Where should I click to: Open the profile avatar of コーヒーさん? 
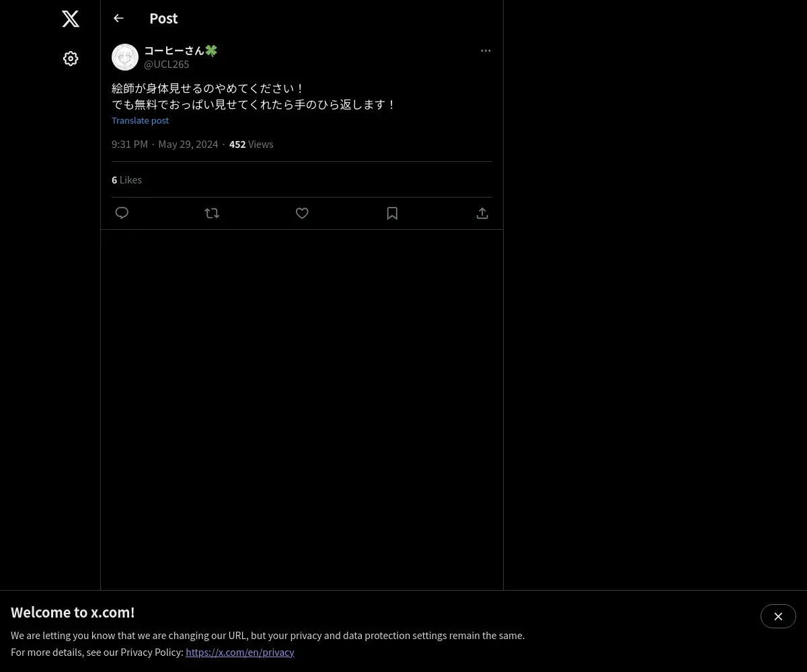(x=125, y=57)
